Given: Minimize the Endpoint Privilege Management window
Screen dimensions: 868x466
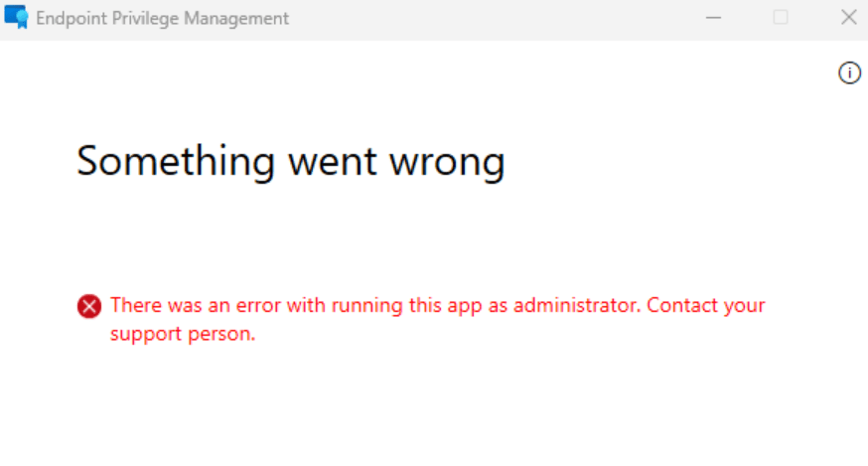Looking at the screenshot, I should [713, 18].
